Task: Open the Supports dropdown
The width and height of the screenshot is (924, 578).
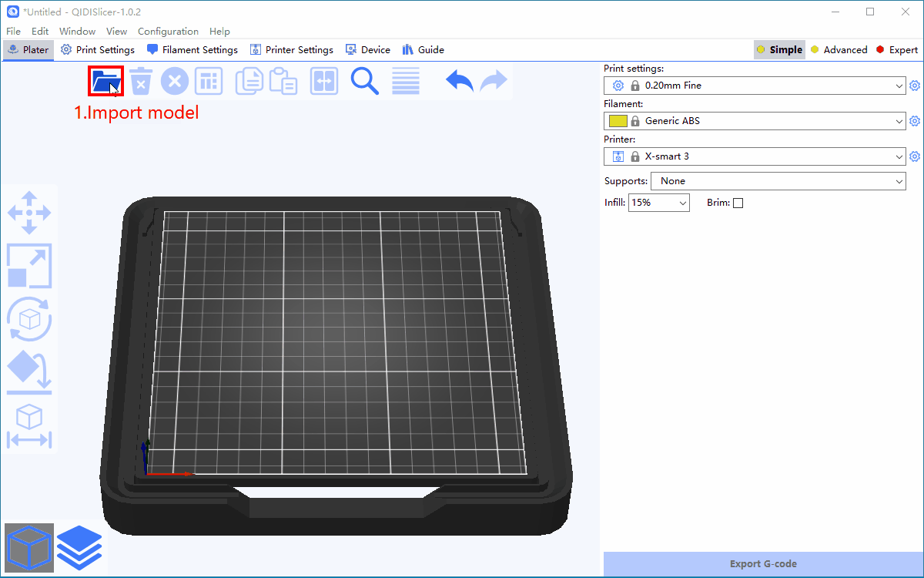Action: (x=778, y=181)
